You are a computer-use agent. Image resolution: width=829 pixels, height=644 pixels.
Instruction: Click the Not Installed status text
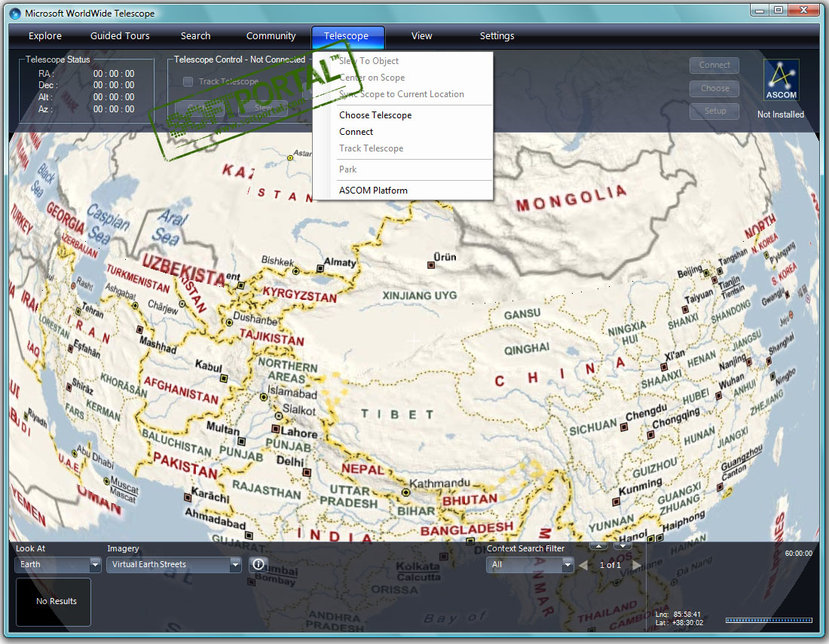780,114
